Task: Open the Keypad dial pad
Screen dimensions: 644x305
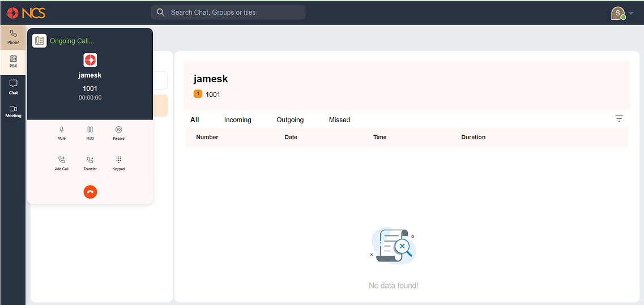Action: (119, 164)
